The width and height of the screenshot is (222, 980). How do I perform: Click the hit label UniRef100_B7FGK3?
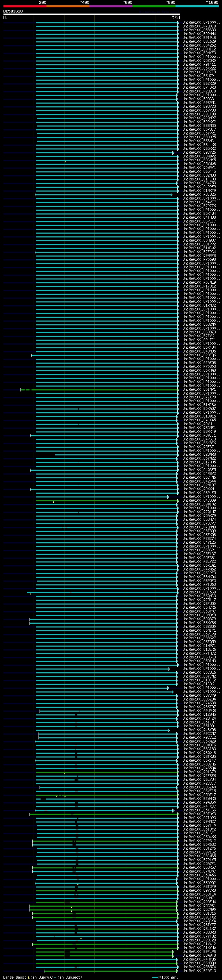tap(199, 88)
